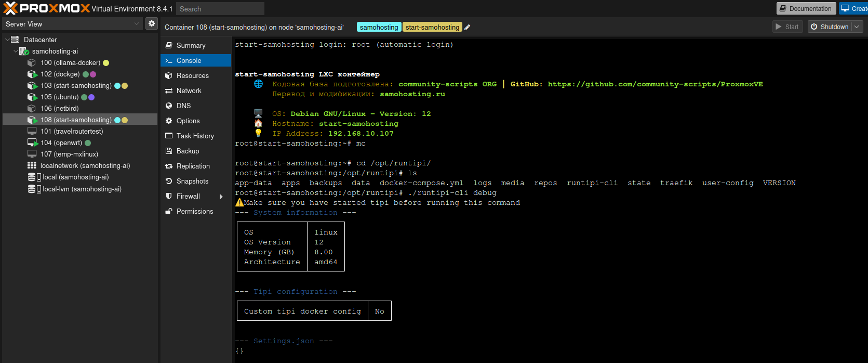The width and height of the screenshot is (868, 363).
Task: Click the cyan samohosting tag in the header
Action: [379, 27]
